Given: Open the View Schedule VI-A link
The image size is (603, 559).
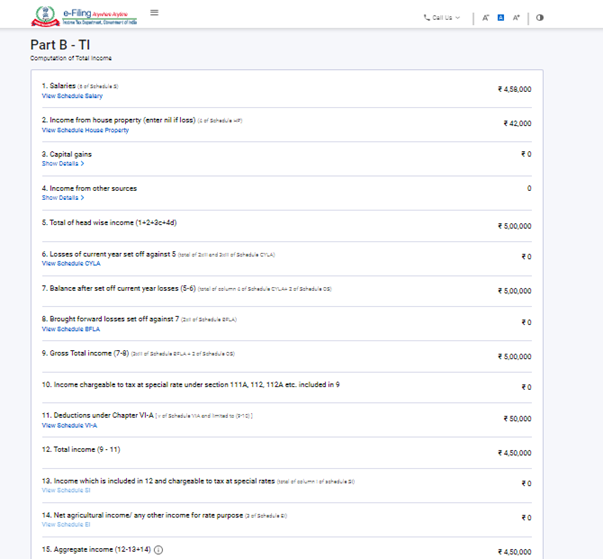Looking at the screenshot, I should click(69, 425).
